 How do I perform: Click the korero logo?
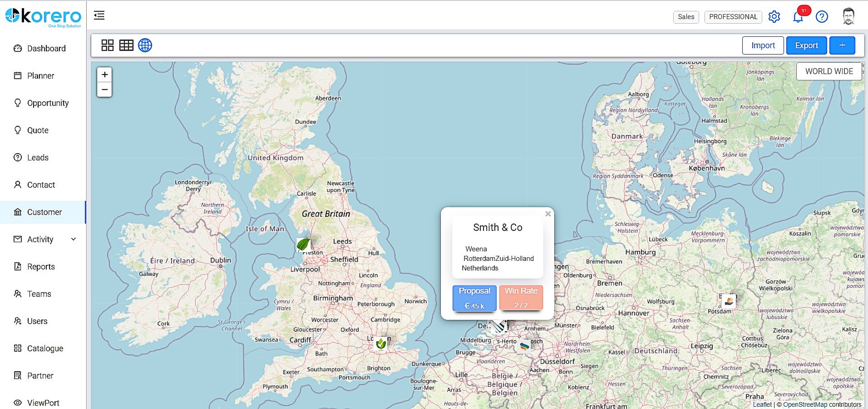[x=43, y=17]
